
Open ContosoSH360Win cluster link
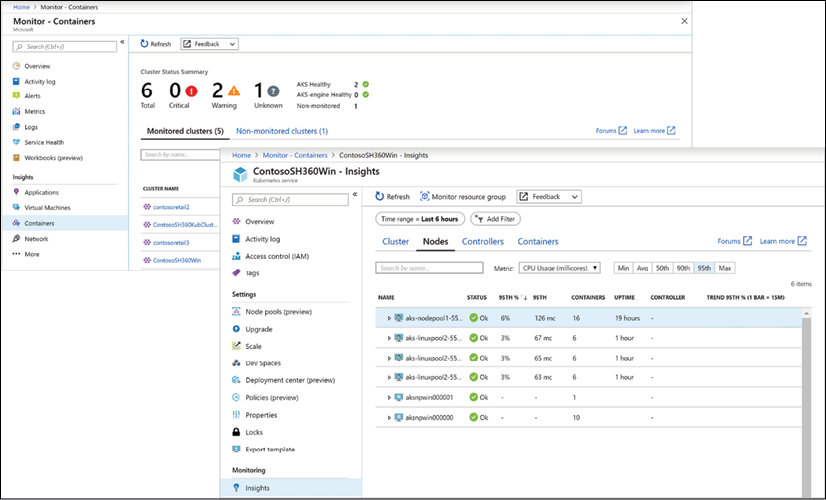click(x=177, y=260)
